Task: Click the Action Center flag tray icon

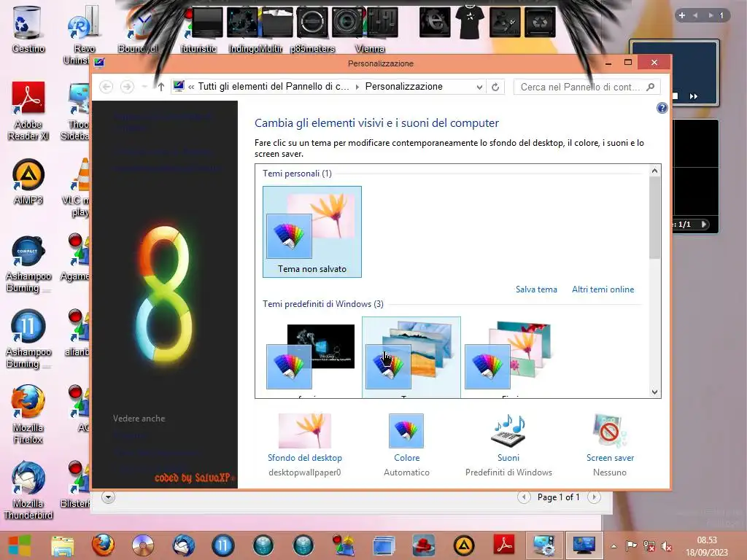Action: point(631,545)
